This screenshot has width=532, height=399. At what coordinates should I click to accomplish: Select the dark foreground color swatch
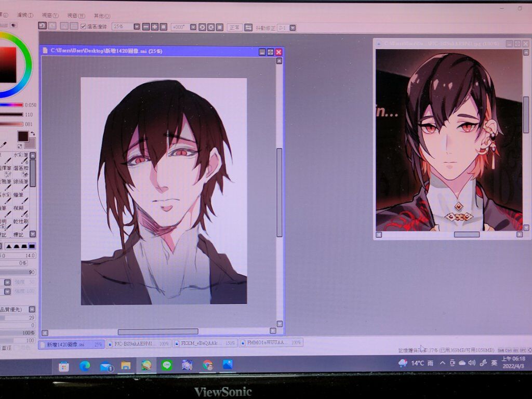coord(23,136)
